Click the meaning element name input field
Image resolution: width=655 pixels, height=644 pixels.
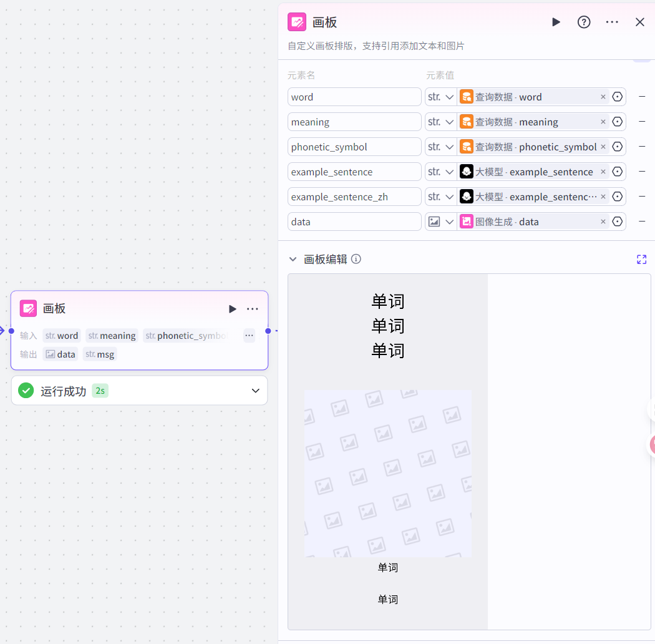(354, 122)
